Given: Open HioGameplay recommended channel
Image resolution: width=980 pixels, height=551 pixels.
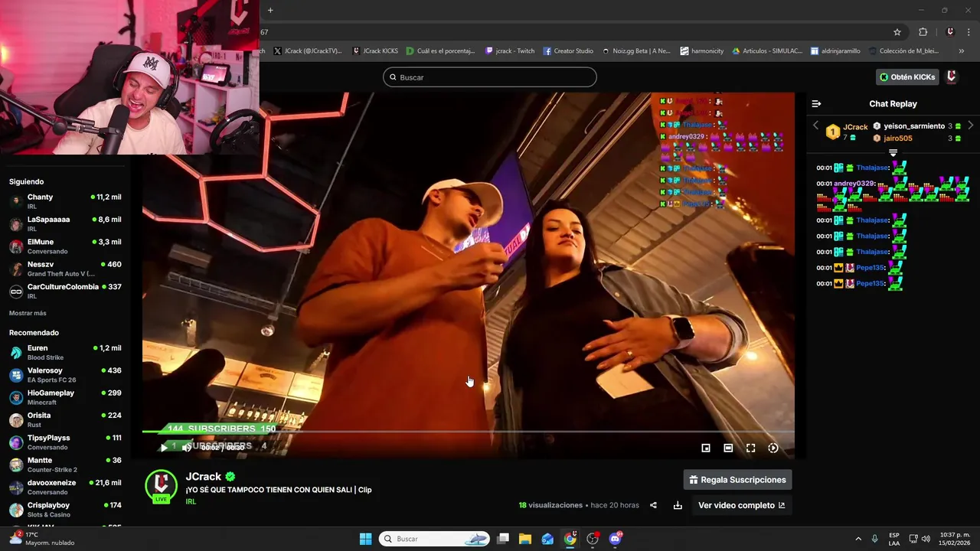Looking at the screenshot, I should coord(65,397).
